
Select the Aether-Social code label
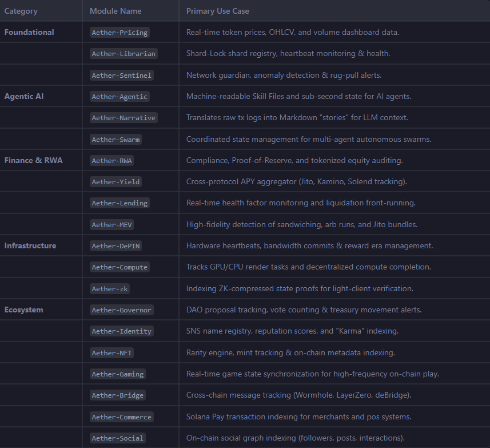click(x=118, y=438)
